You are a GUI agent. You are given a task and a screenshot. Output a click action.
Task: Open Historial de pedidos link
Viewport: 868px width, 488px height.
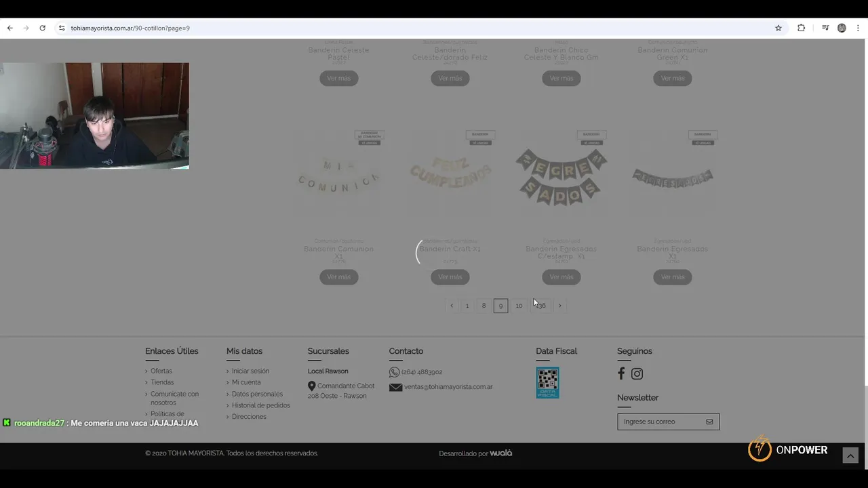[261, 405]
